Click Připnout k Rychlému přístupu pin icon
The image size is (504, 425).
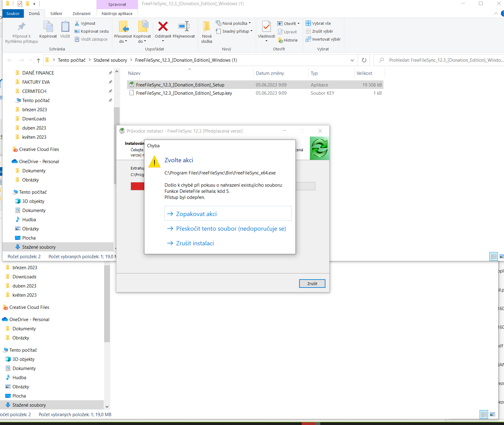pyautogui.click(x=21, y=27)
